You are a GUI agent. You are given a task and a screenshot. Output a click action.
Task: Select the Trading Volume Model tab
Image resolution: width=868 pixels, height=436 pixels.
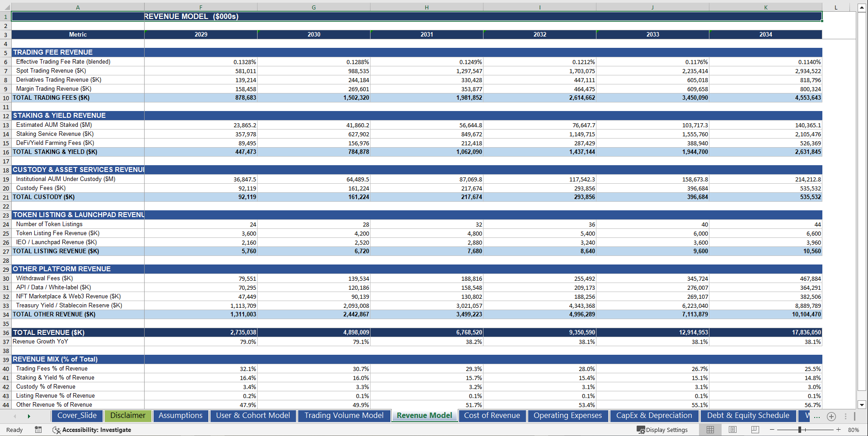pyautogui.click(x=343, y=415)
